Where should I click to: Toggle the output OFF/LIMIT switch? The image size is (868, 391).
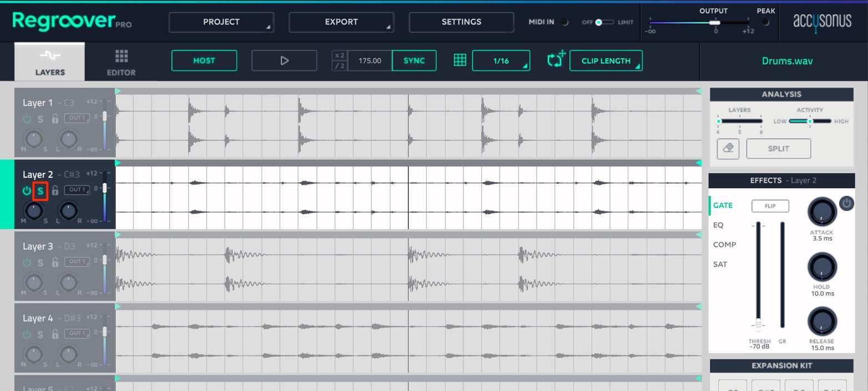604,22
